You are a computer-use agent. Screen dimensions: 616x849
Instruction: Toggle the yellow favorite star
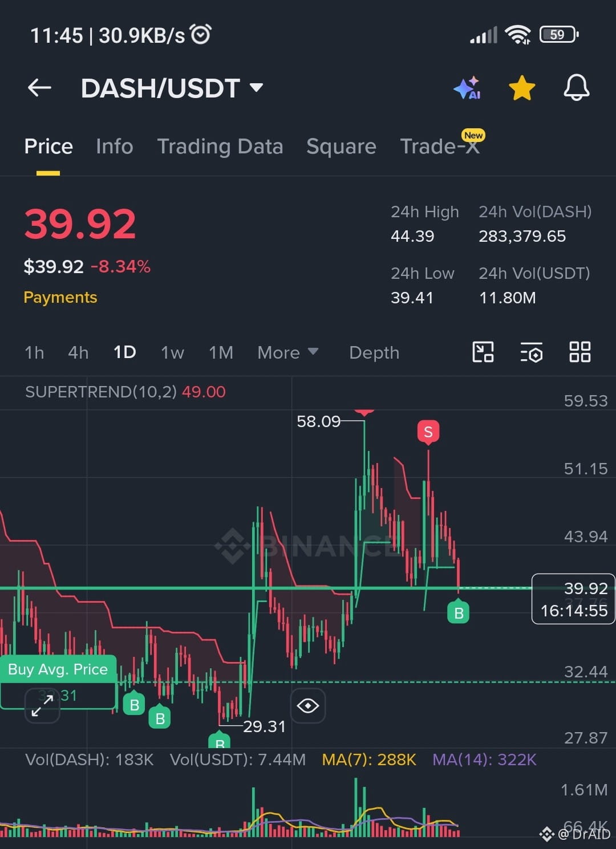click(x=522, y=88)
